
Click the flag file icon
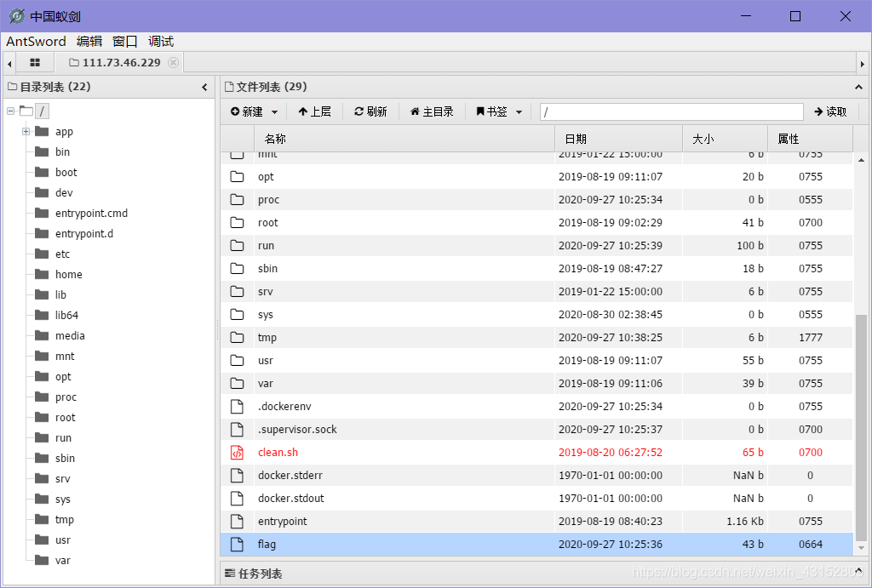[237, 545]
